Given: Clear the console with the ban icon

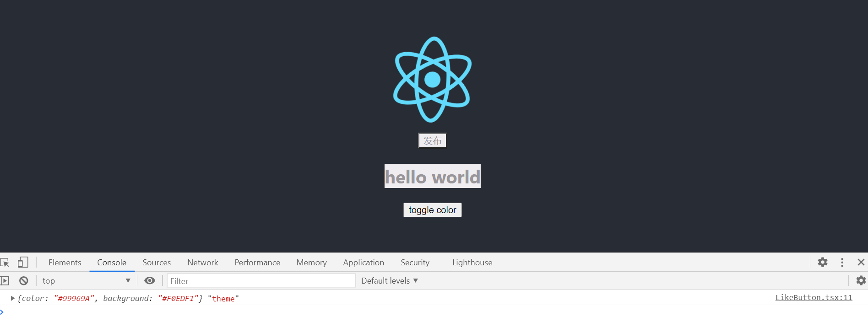Looking at the screenshot, I should click(24, 281).
